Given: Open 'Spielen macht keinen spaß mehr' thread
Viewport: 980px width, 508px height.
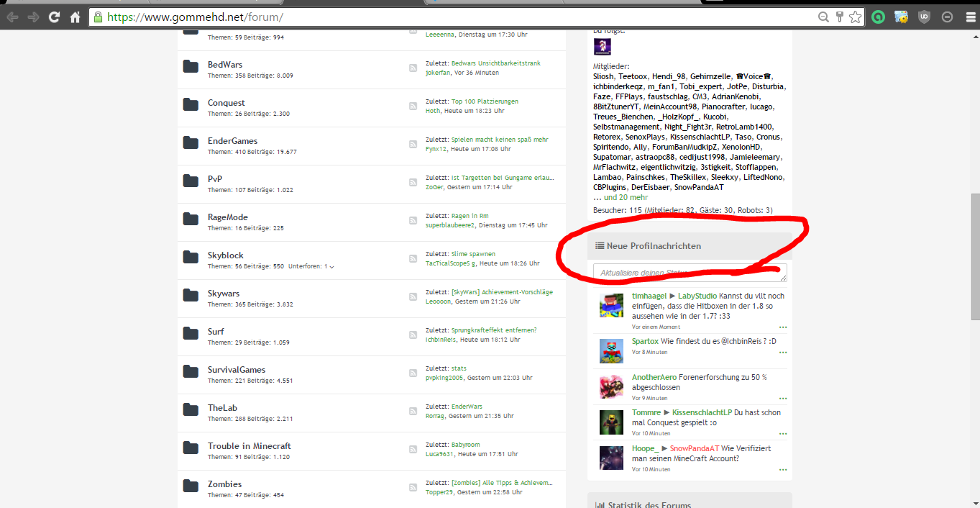Looking at the screenshot, I should coord(500,140).
